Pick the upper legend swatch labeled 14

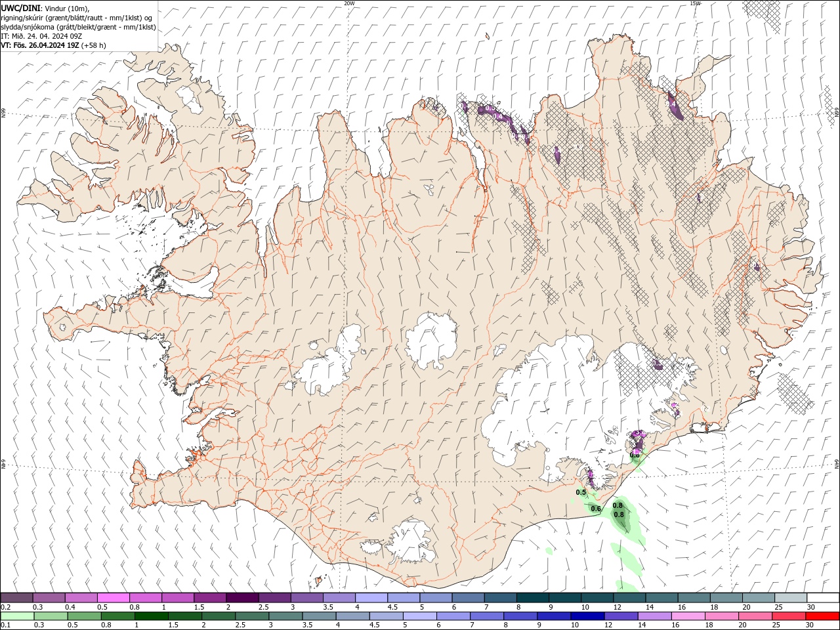pyautogui.click(x=661, y=598)
